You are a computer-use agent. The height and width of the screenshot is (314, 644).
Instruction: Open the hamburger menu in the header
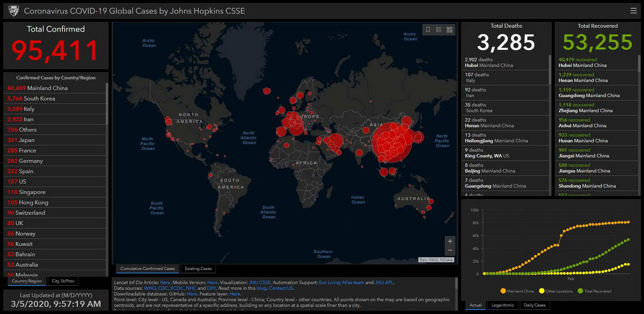633,10
